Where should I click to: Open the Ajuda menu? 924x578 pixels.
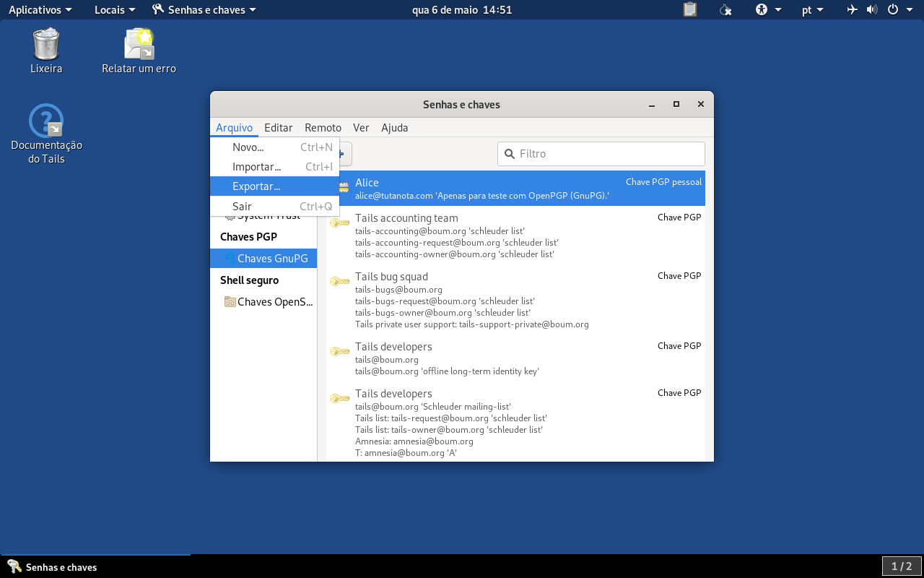coord(395,128)
